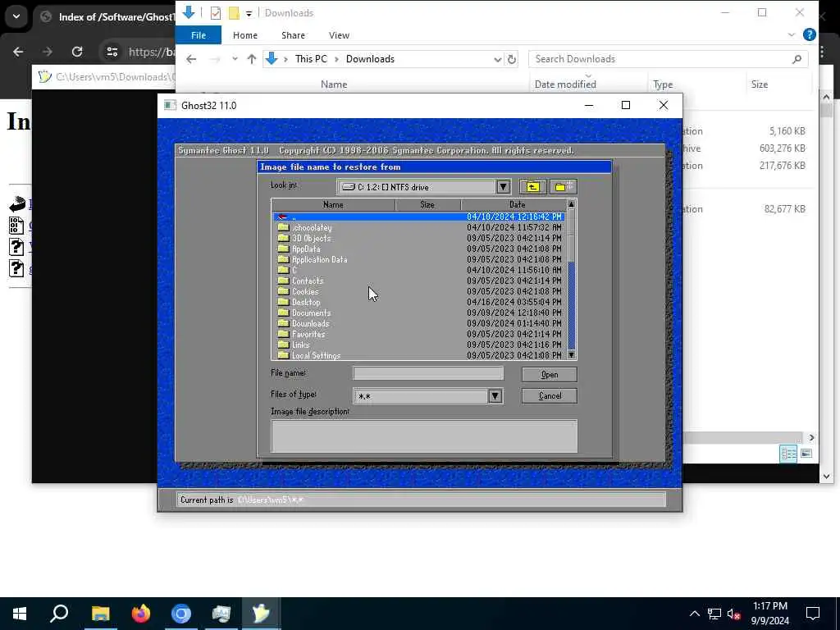The image size is (840, 630).
Task: Select the AppData folder
Action: tap(419, 249)
